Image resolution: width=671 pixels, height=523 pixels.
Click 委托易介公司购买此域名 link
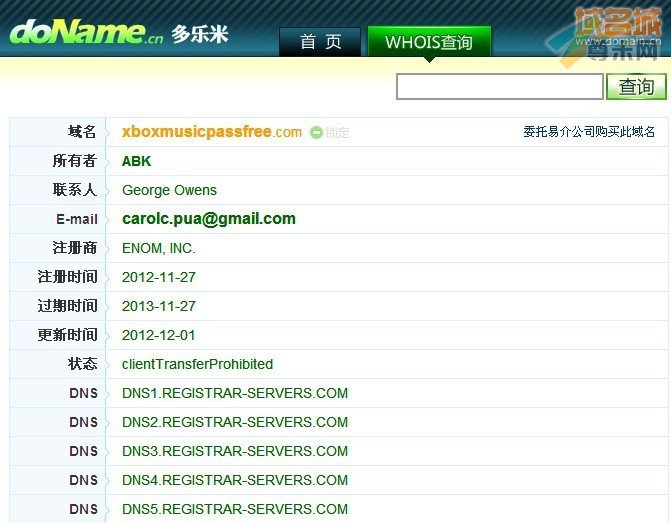click(589, 132)
